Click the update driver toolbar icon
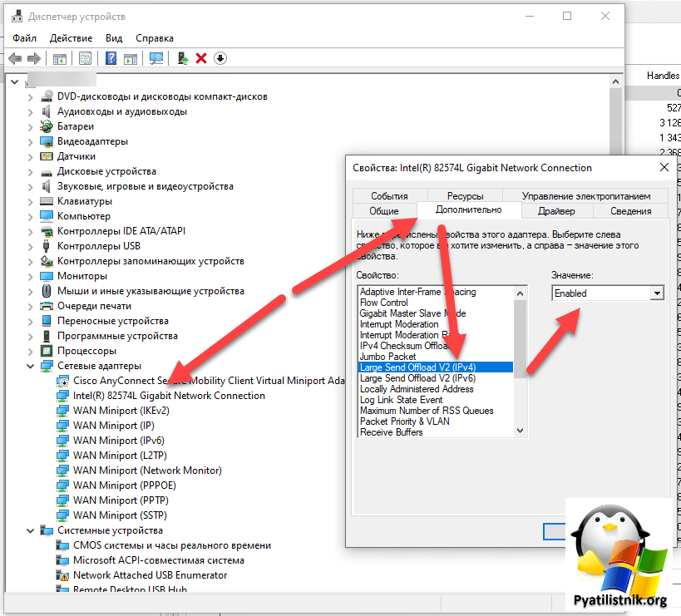The image size is (681, 616). point(183,58)
